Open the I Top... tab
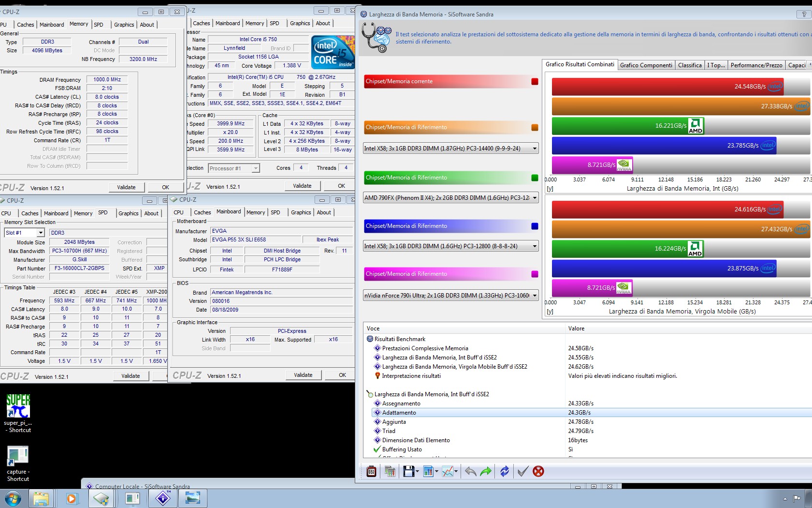The height and width of the screenshot is (508, 812). pyautogui.click(x=716, y=65)
